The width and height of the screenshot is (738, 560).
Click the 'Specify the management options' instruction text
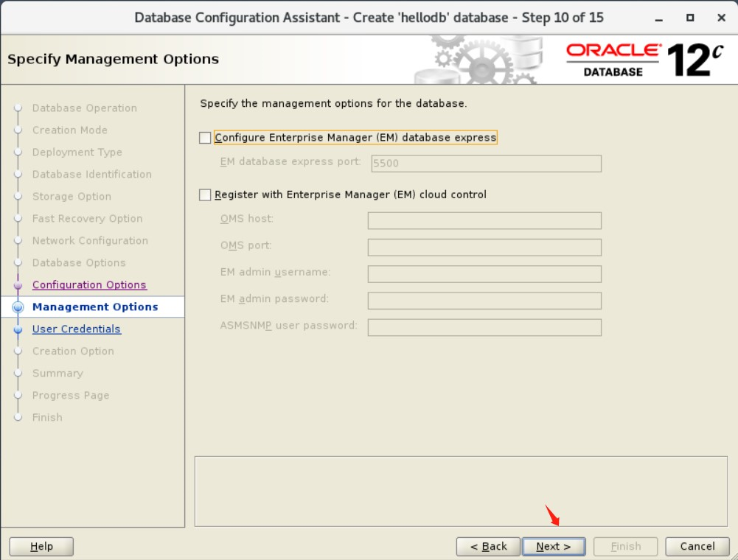333,104
